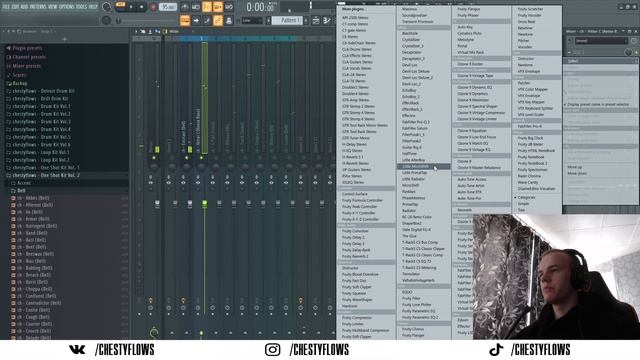Click the stop button in transport
640x360 pixels.
pyautogui.click(x=142, y=7)
